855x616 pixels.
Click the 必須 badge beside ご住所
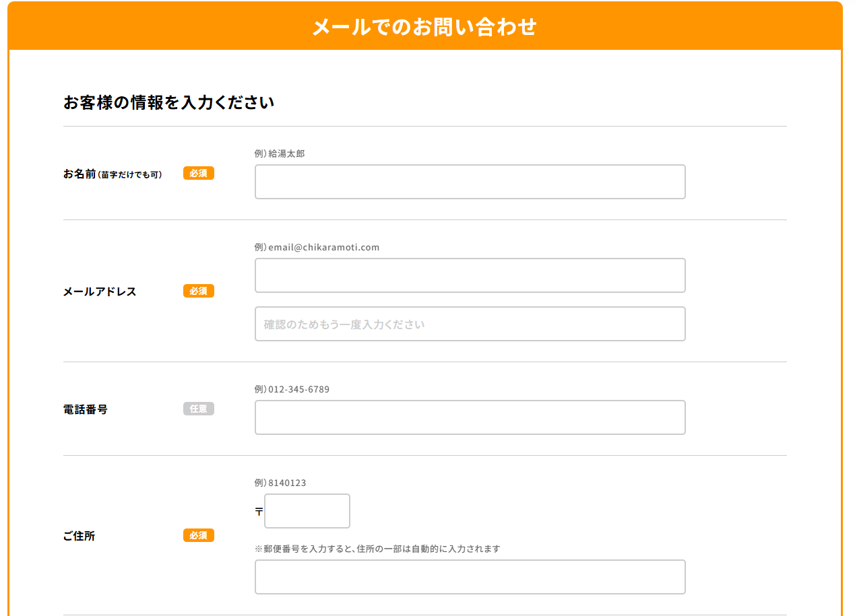(198, 535)
